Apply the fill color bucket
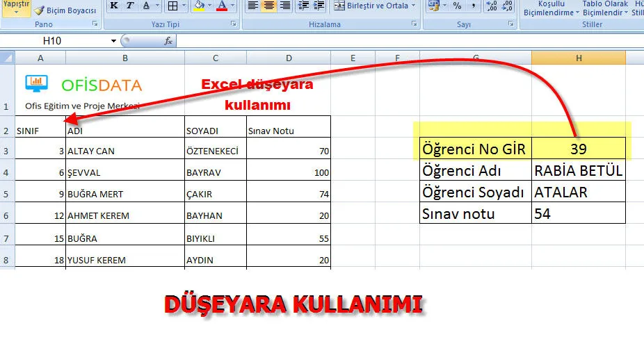644x337 pixels. click(x=198, y=6)
